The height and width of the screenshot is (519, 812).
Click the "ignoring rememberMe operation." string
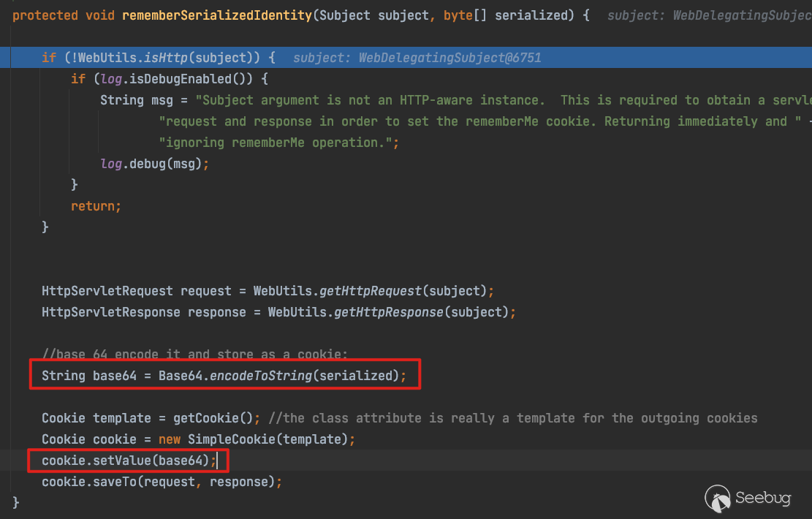(x=278, y=143)
